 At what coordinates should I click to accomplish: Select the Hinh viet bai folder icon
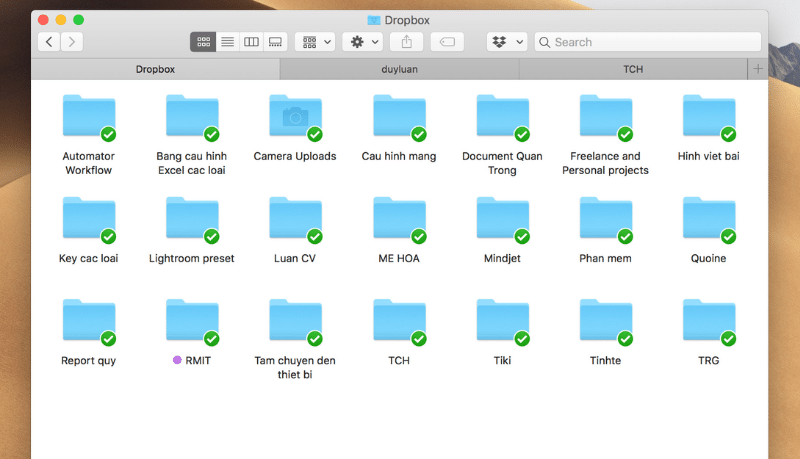click(709, 116)
